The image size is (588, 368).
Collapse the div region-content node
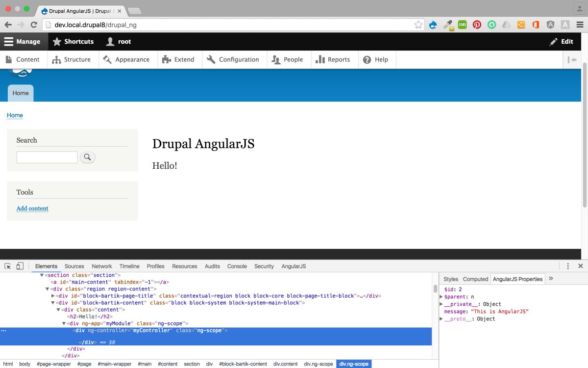tap(48, 289)
